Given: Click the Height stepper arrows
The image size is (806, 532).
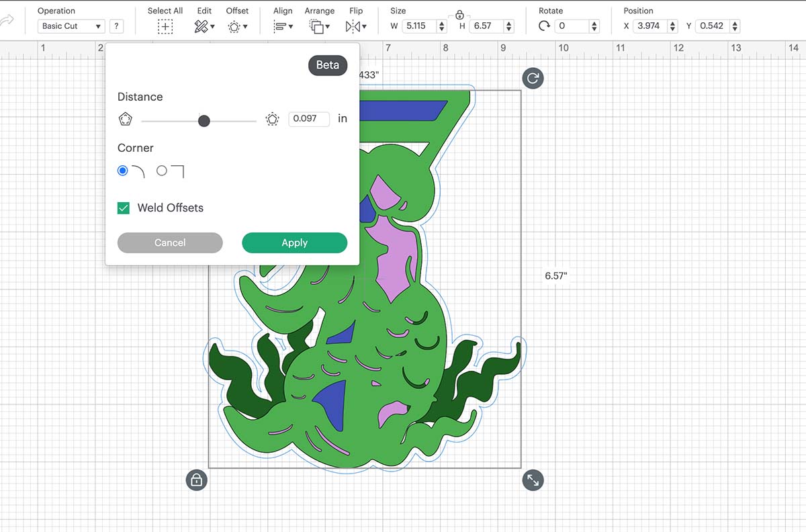Looking at the screenshot, I should coord(509,26).
